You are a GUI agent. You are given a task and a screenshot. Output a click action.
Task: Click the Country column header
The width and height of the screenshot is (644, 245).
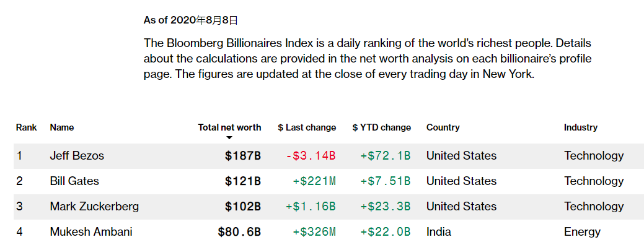pos(443,127)
